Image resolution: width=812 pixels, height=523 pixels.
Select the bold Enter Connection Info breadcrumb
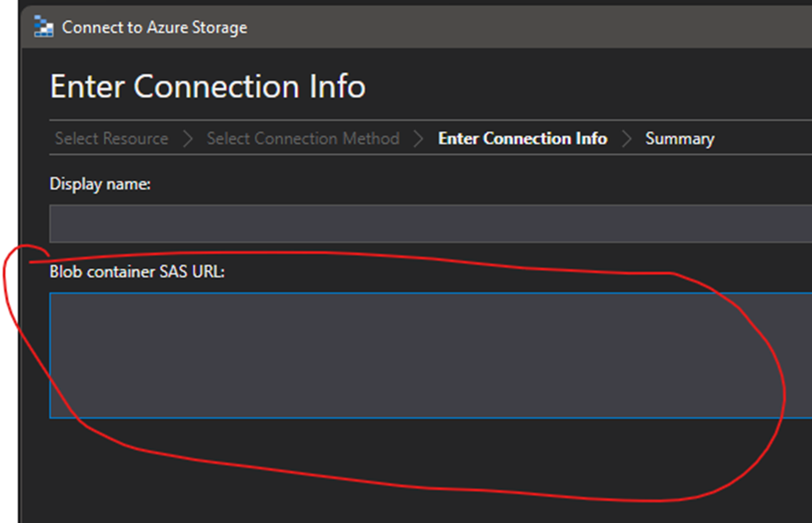(523, 139)
